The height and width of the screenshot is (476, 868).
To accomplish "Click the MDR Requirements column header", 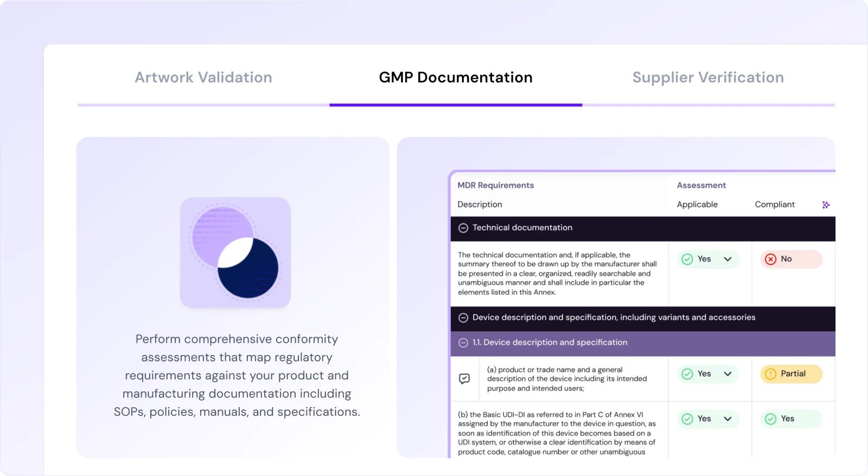I will 495,185.
